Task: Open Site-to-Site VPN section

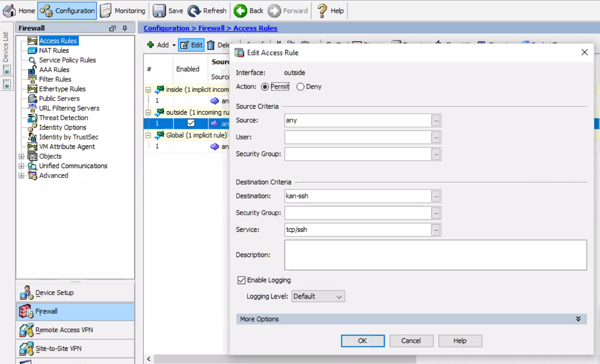Action: click(x=75, y=349)
